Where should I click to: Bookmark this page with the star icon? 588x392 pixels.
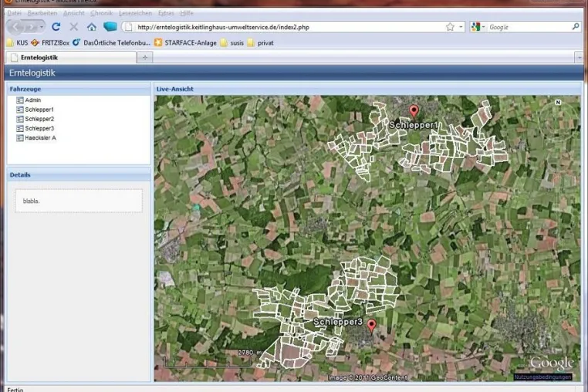pyautogui.click(x=450, y=27)
